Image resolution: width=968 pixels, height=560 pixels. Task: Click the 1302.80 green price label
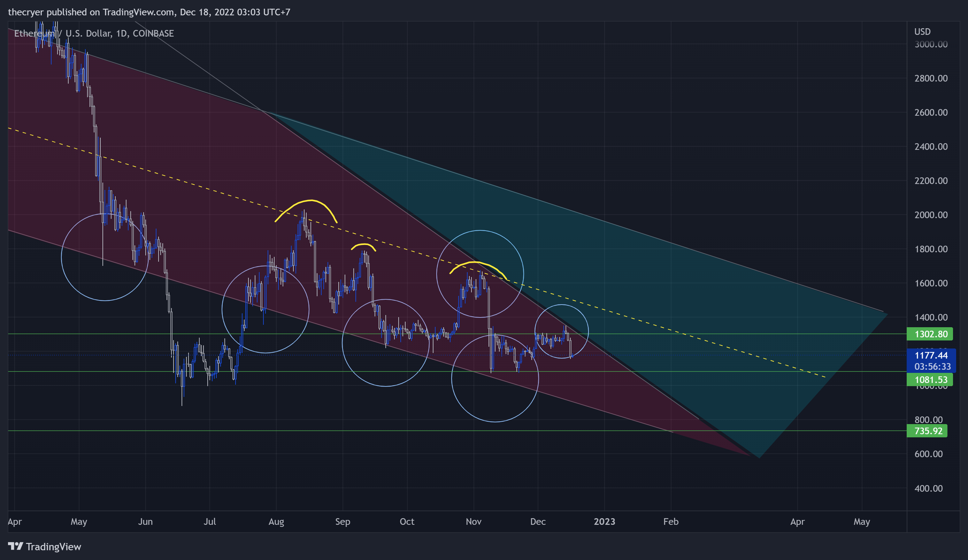pos(930,334)
